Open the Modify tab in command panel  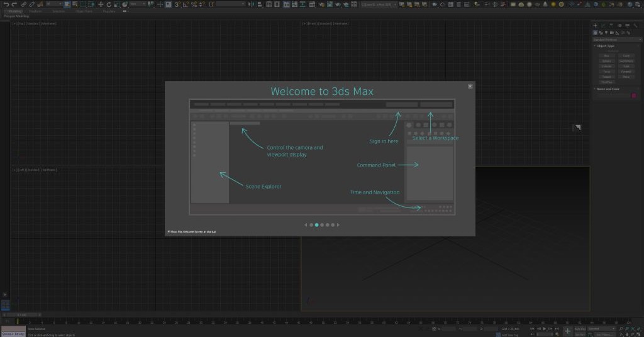pyautogui.click(x=603, y=25)
